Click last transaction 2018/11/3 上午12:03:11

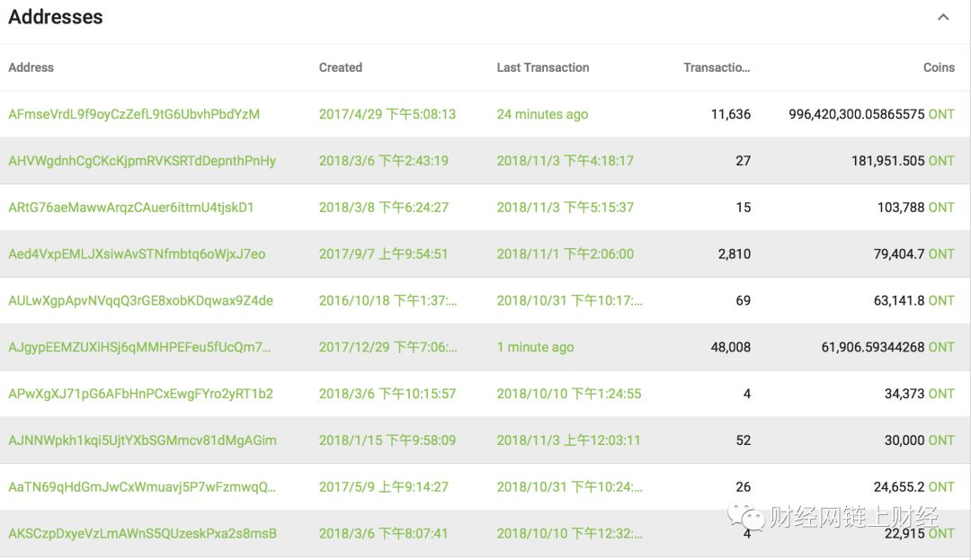[x=568, y=440]
